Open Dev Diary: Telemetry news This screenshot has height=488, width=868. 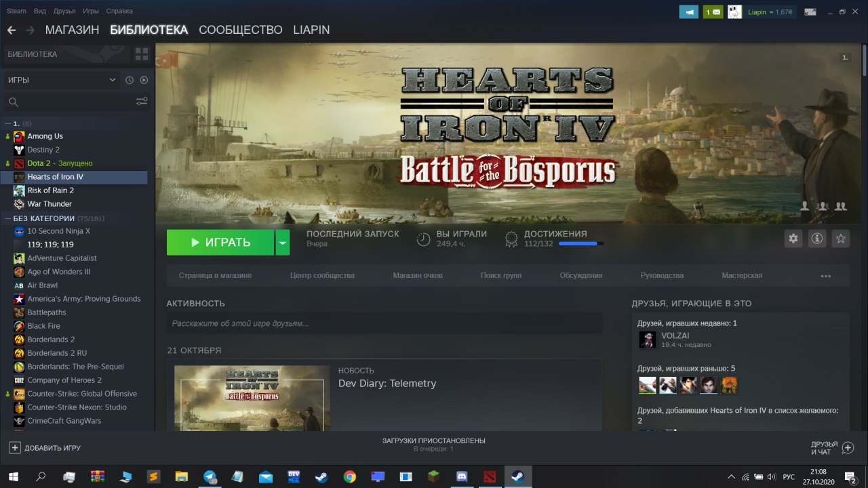[387, 384]
